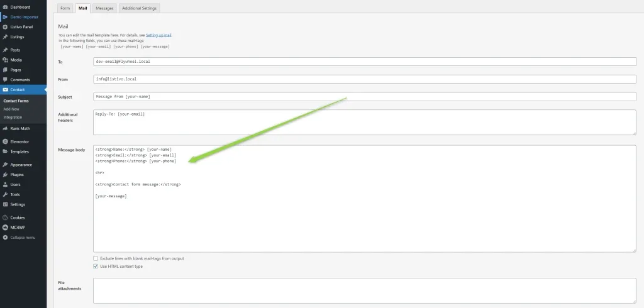Open the Plugins menu label
Image resolution: width=644 pixels, height=308 pixels.
pos(17,175)
